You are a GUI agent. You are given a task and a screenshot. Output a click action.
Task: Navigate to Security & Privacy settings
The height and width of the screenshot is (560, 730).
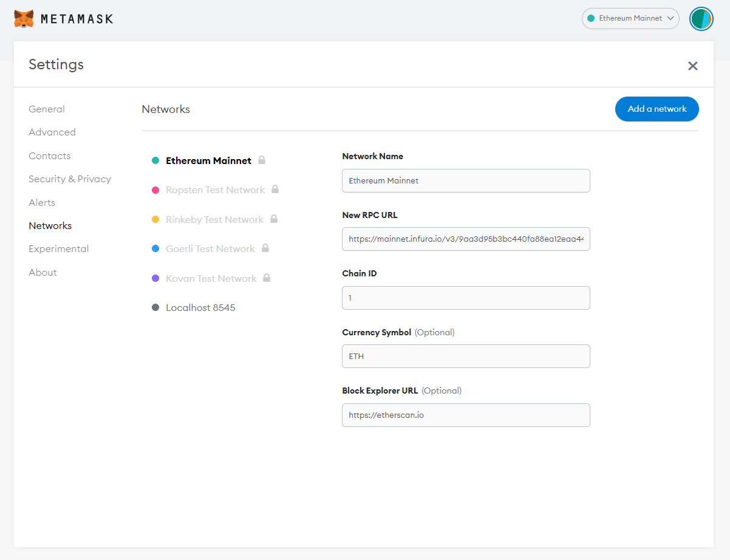pyautogui.click(x=70, y=179)
